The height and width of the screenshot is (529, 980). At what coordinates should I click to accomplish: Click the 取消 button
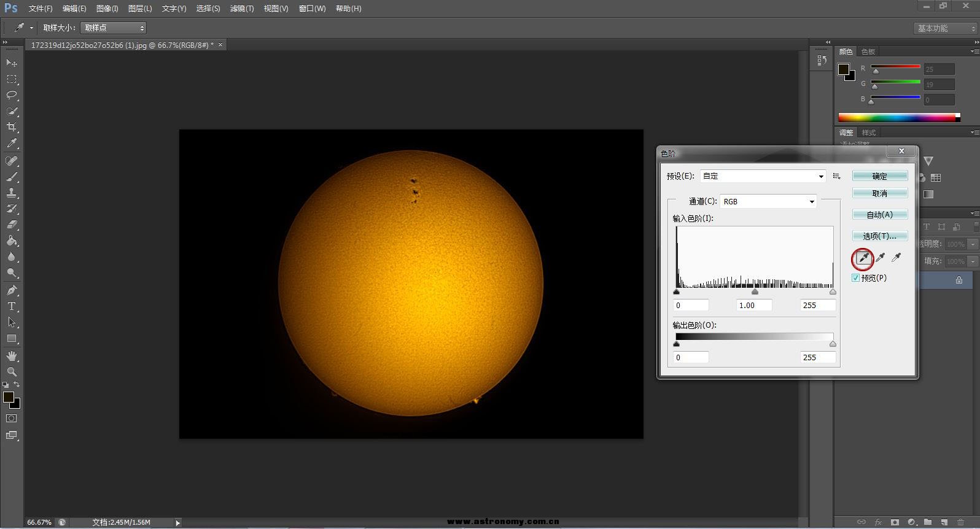(880, 193)
